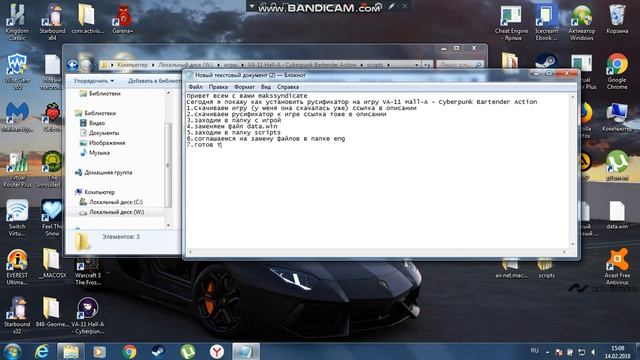Click the Упорядочить dropdown in Explorer
Screen dimensions: 640x360
(93, 81)
